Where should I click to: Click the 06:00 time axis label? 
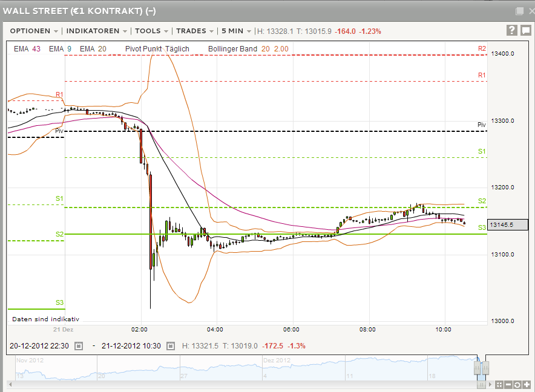291,330
